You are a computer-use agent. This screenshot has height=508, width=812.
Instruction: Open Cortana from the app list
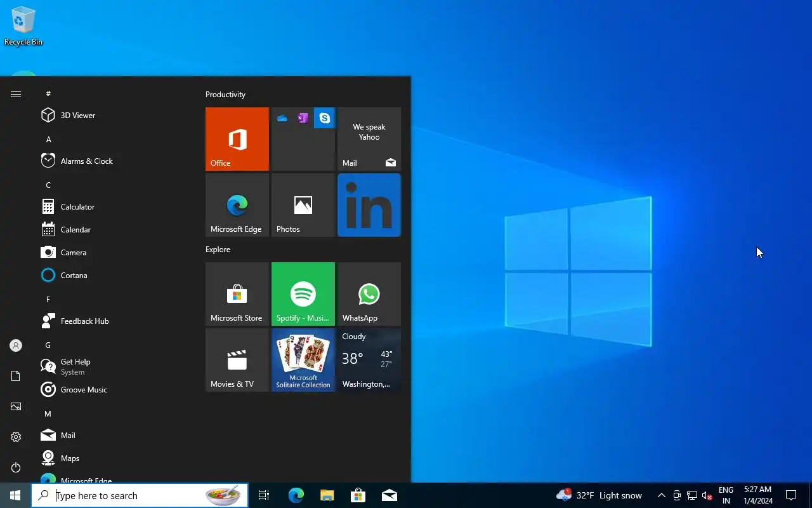114,276
